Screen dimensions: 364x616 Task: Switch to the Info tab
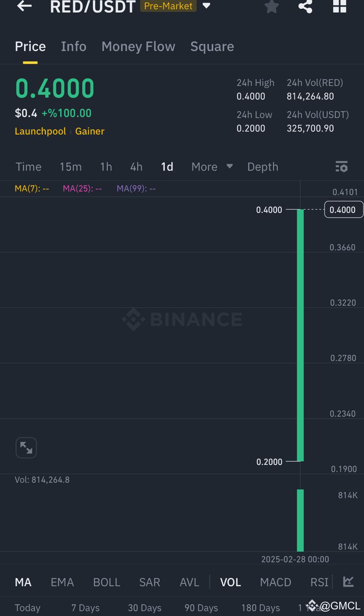[73, 47]
